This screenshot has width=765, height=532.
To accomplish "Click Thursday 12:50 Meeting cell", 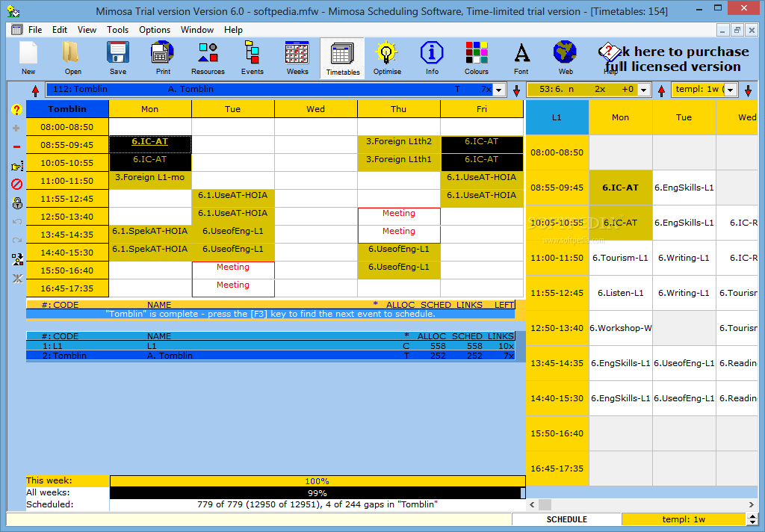I will [399, 216].
